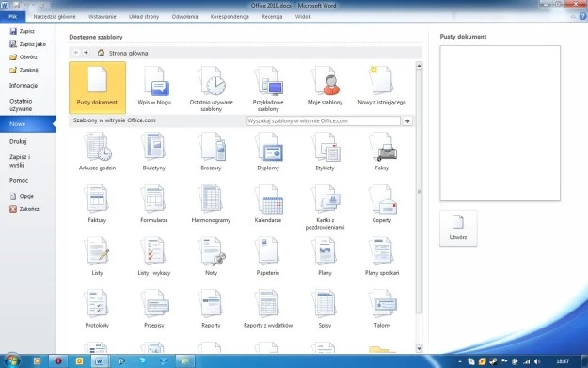Viewport: 588px width, 368px height.
Task: Click the template list scroll-up arrow
Action: 419,66
